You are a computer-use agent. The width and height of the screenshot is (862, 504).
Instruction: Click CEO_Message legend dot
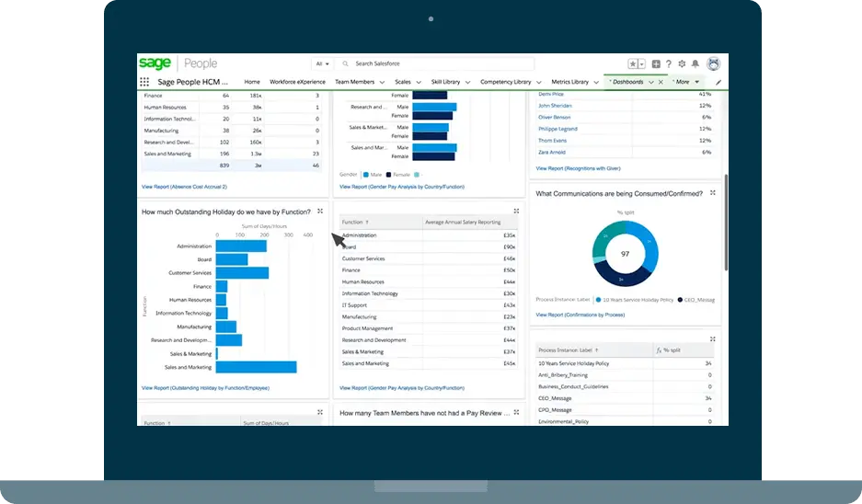[x=680, y=300]
